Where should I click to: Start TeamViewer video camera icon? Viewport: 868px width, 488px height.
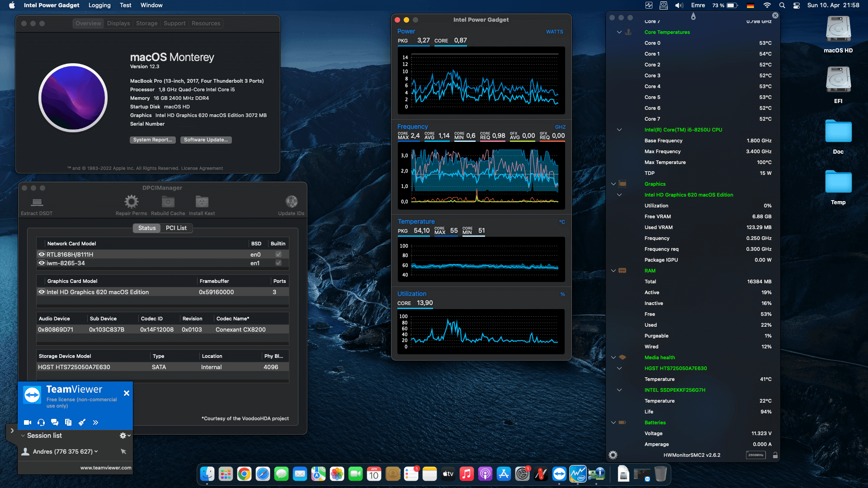click(x=28, y=422)
